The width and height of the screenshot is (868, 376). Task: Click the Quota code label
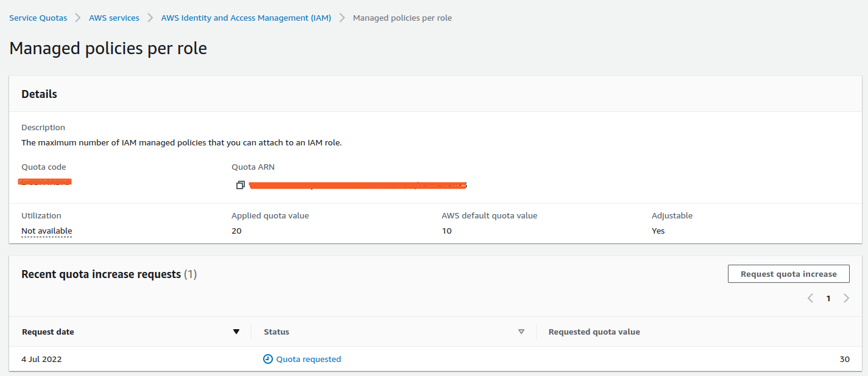coord(44,167)
